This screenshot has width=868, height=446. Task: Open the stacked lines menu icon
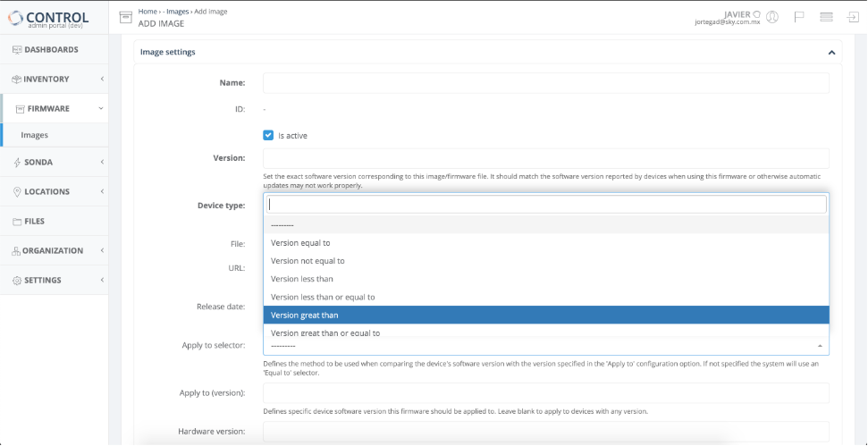(x=826, y=17)
